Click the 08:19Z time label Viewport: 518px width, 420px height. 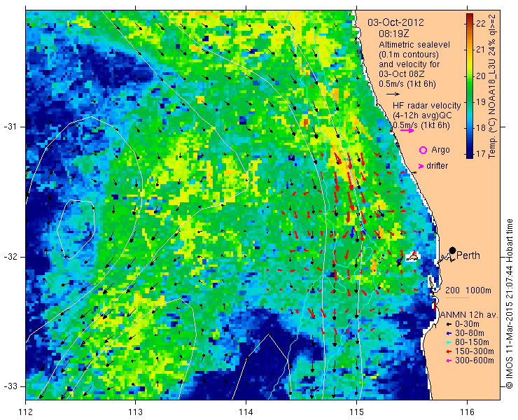tap(394, 34)
